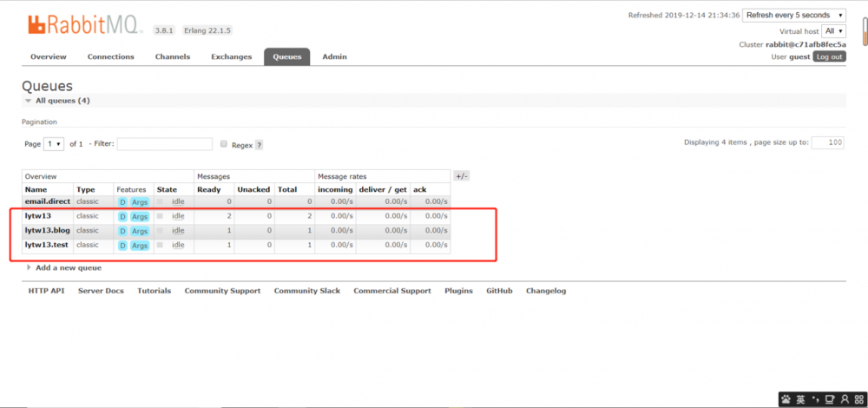Image resolution: width=868 pixels, height=408 pixels.
Task: Sort queues by the Name column header
Action: [x=36, y=189]
